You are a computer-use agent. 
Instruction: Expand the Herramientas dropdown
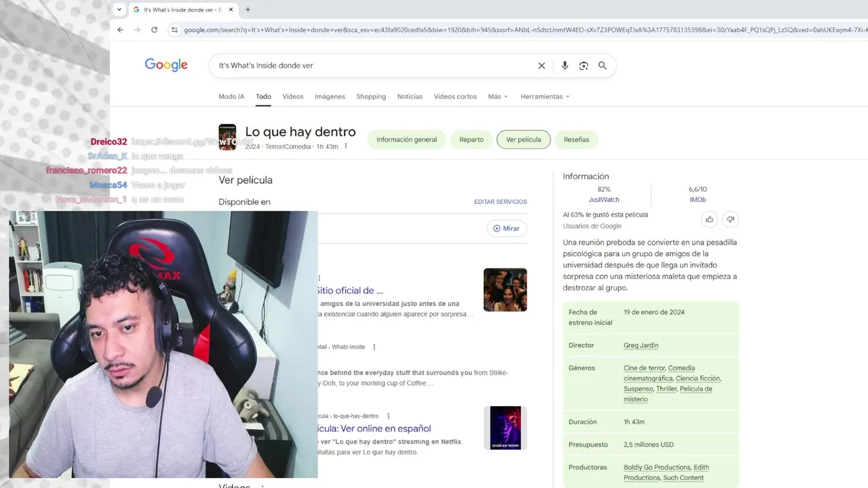(x=545, y=96)
